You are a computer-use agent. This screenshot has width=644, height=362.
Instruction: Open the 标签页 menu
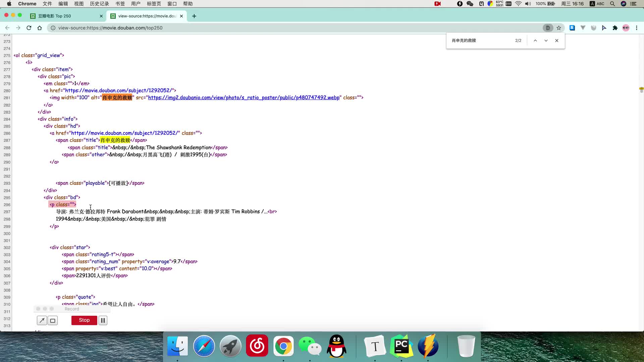(154, 4)
